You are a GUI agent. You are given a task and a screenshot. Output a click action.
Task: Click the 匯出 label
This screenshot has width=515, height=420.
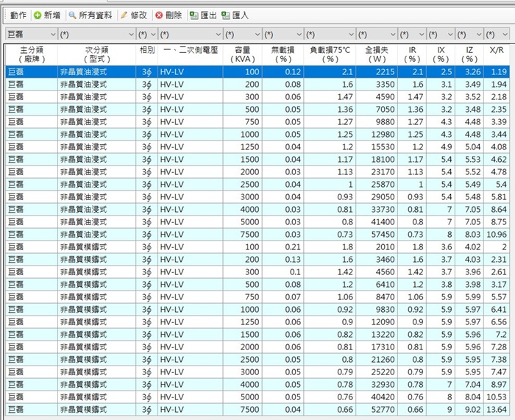(x=208, y=15)
